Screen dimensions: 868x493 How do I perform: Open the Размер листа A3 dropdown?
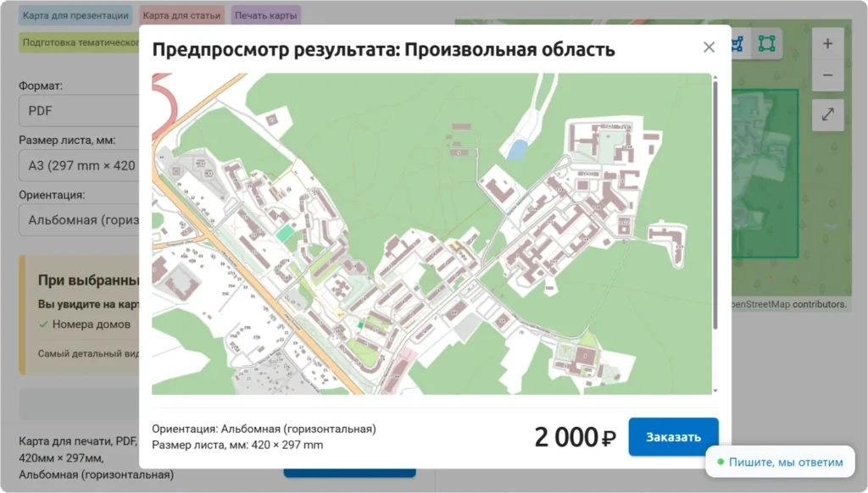coord(79,165)
